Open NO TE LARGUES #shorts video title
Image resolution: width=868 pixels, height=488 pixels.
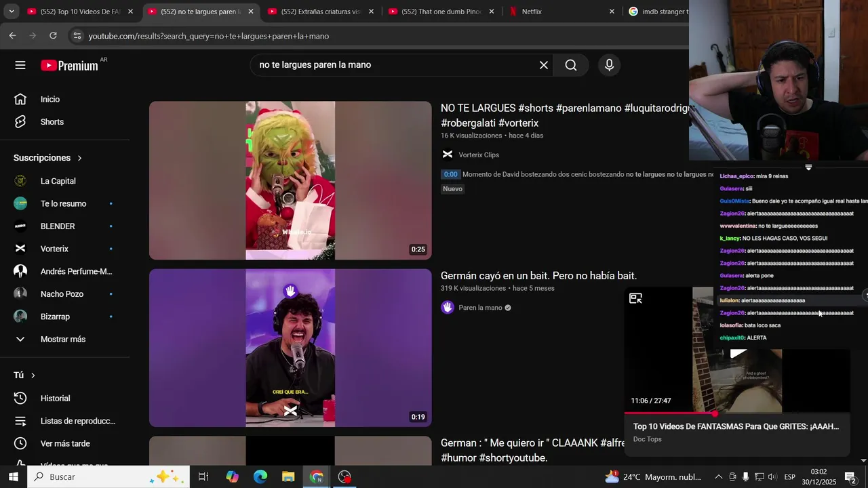click(x=564, y=115)
